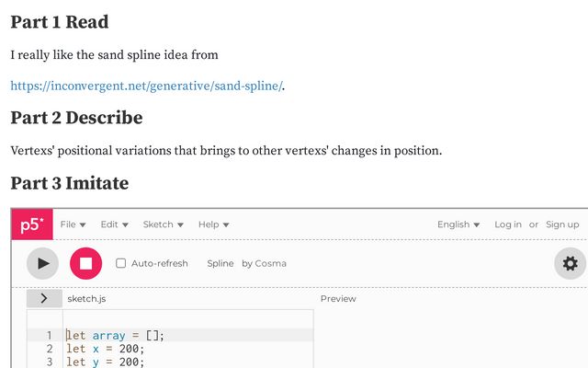588x368 pixels.
Task: Run the sketch with the play button
Action: pyautogui.click(x=43, y=263)
